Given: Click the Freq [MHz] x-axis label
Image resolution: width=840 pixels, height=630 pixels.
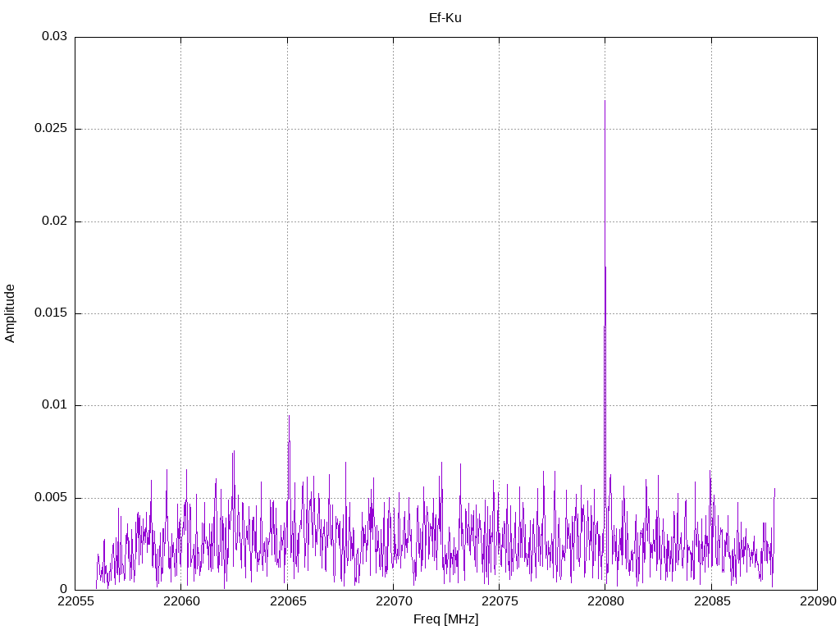Looking at the screenshot, I should point(445,619).
